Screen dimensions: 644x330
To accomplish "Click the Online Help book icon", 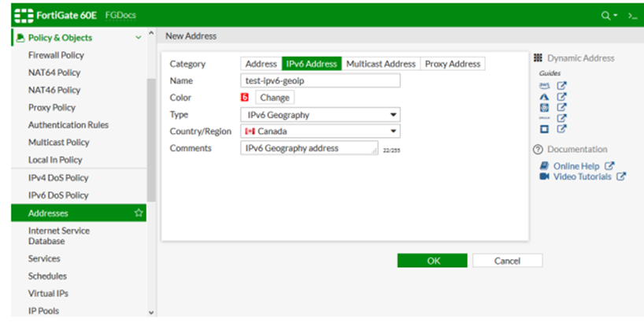I will (544, 166).
